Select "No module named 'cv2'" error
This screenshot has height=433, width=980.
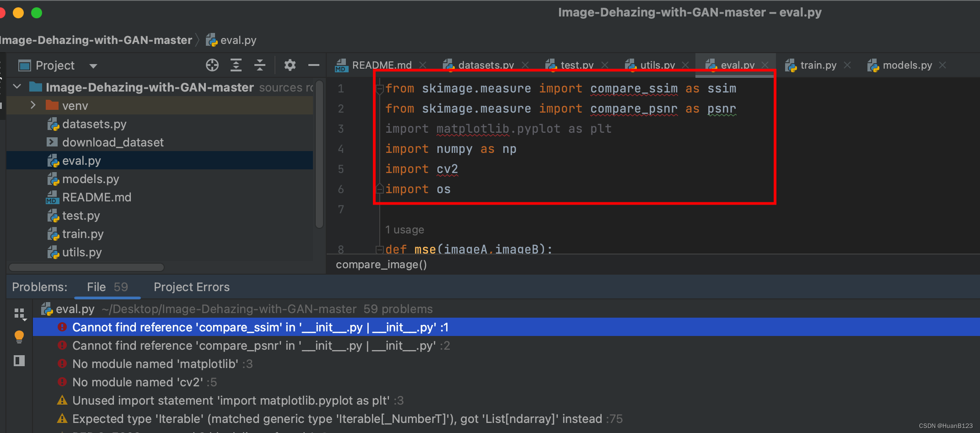[x=506, y=382]
